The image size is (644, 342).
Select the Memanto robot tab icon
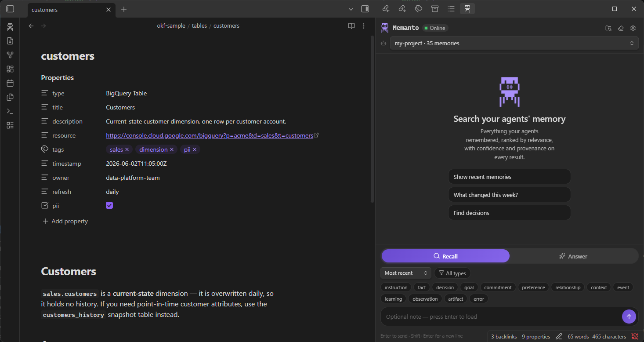[x=467, y=9]
